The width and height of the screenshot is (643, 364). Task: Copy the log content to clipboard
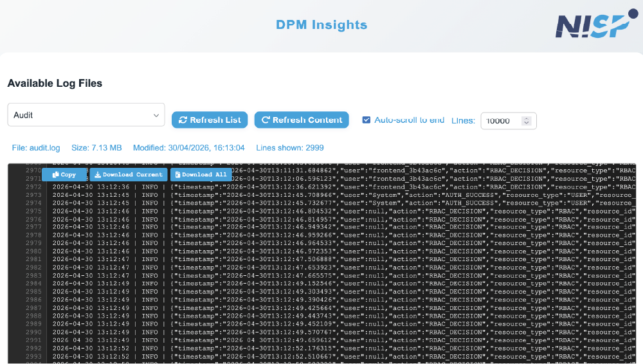(64, 174)
